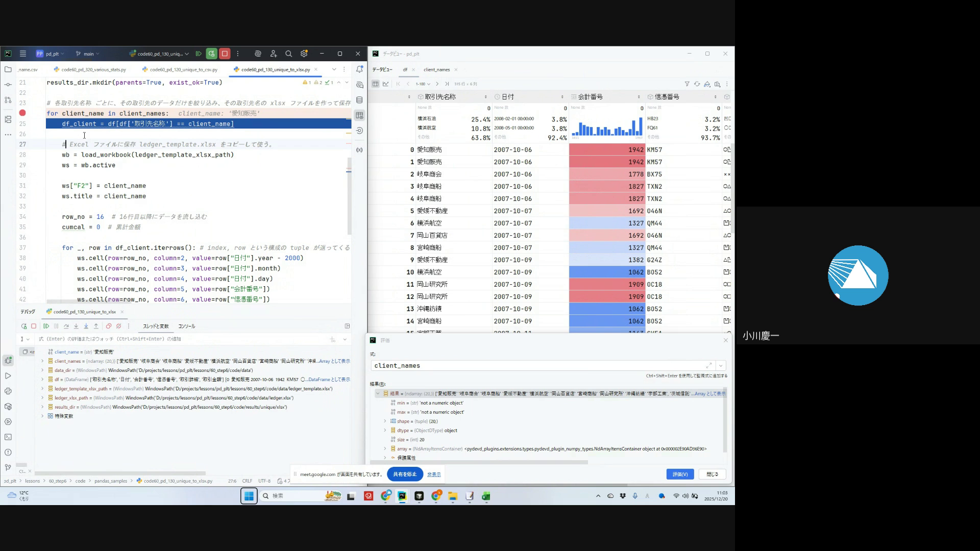980x551 pixels.
Task: Toggle the breakpoint on line 24
Action: 22,113
